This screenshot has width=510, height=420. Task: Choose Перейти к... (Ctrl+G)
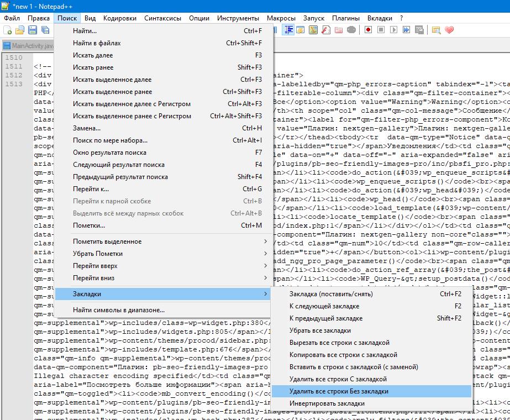click(164, 189)
